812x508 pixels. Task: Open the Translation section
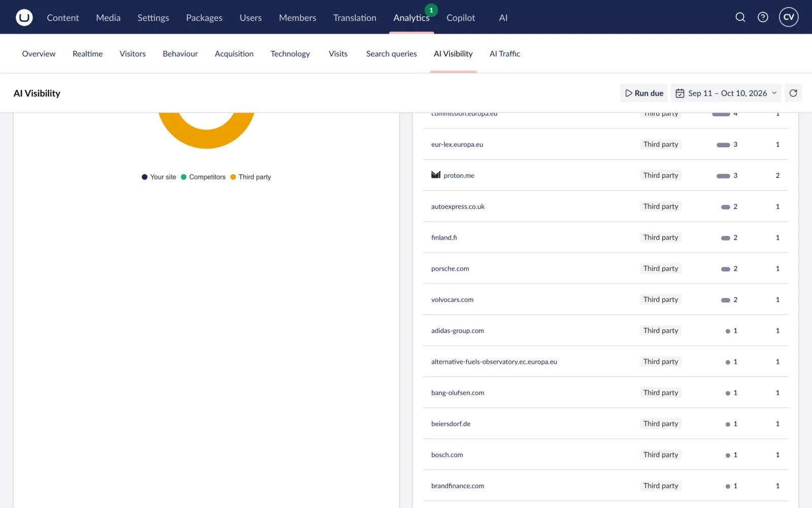(x=355, y=18)
